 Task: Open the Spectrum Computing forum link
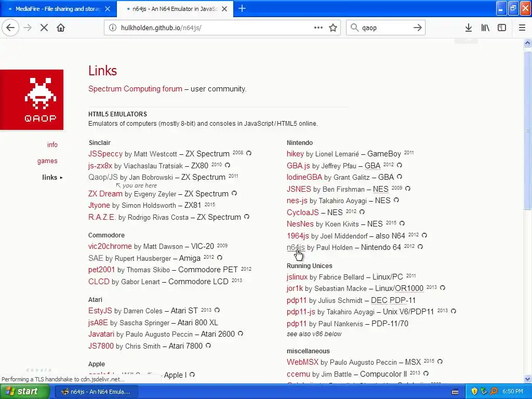tap(135, 89)
